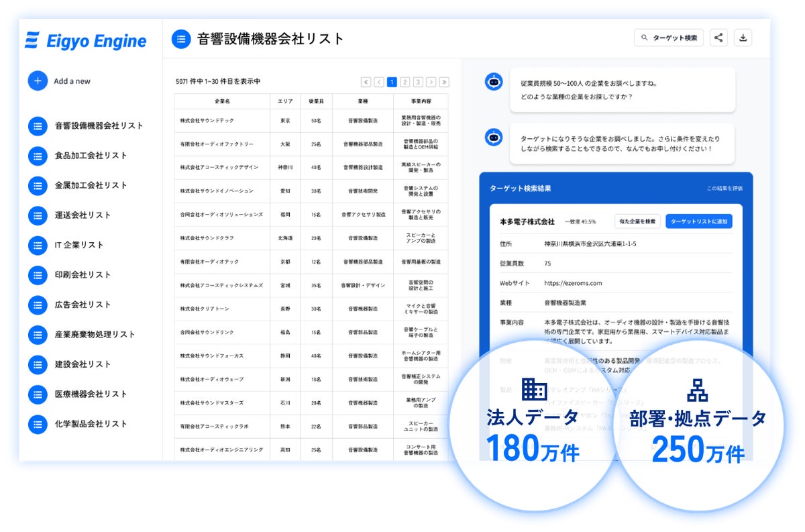Open the 金属加工会社リスト sidebar icon
This screenshot has width=805, height=532.
pyautogui.click(x=38, y=185)
